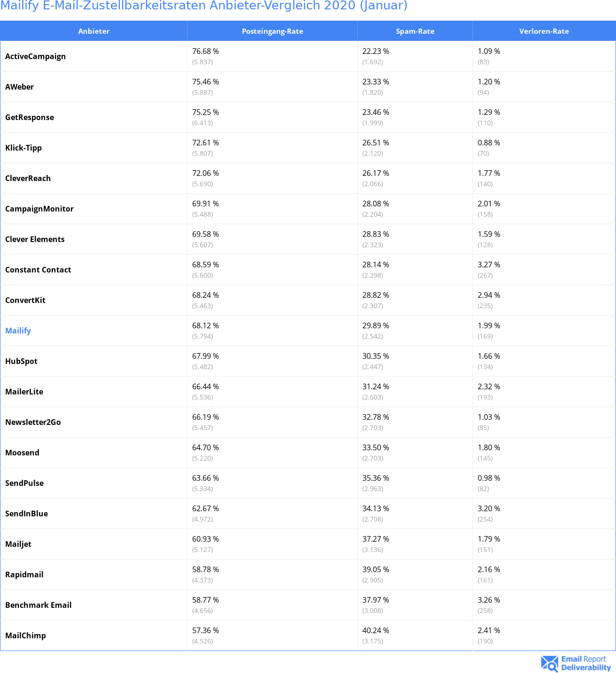Open the page title Mailify E-Mail-Zustellbarkeitsraten
The width and height of the screenshot is (616, 673).
pyautogui.click(x=204, y=6)
